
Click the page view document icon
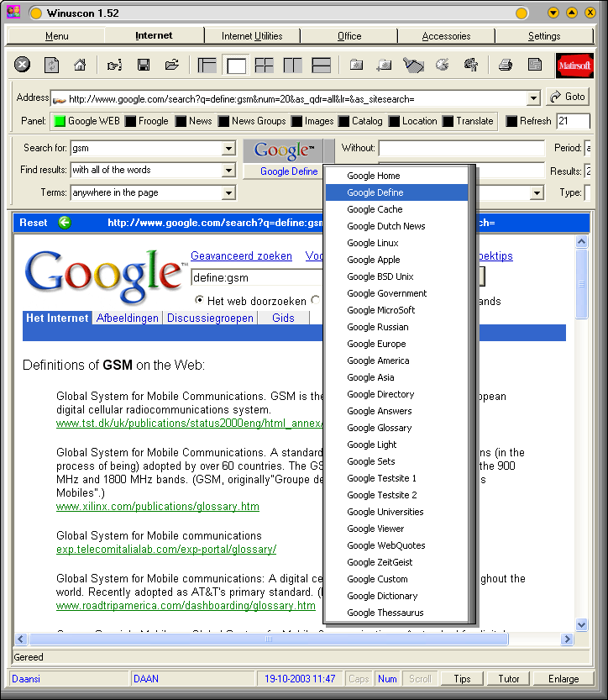(x=534, y=66)
